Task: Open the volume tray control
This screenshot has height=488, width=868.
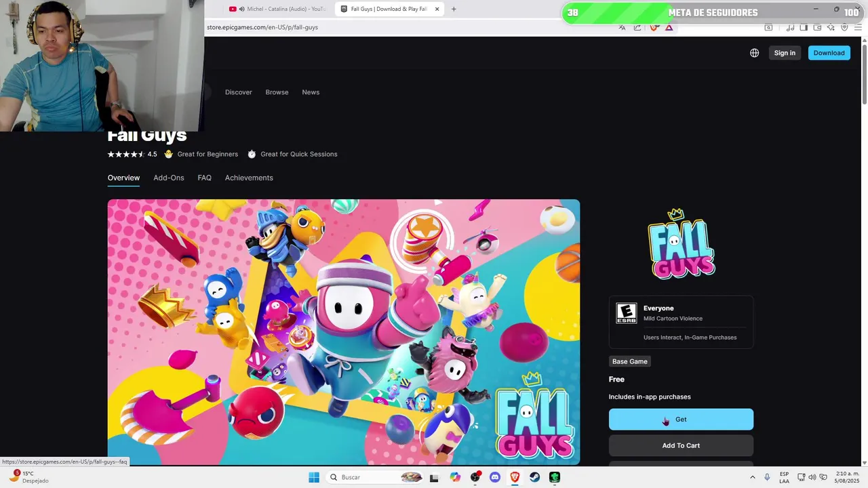Action: pos(812,477)
